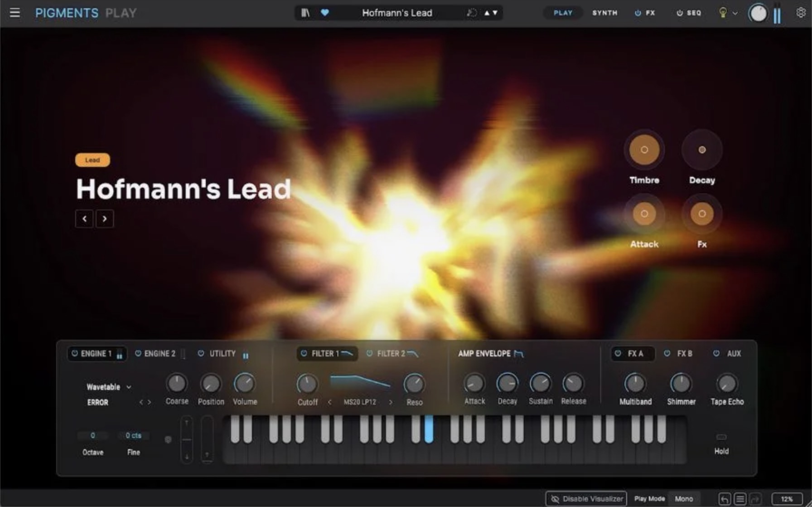The height and width of the screenshot is (507, 812).
Task: Click the Filter 2 curve icon
Action: (412, 353)
